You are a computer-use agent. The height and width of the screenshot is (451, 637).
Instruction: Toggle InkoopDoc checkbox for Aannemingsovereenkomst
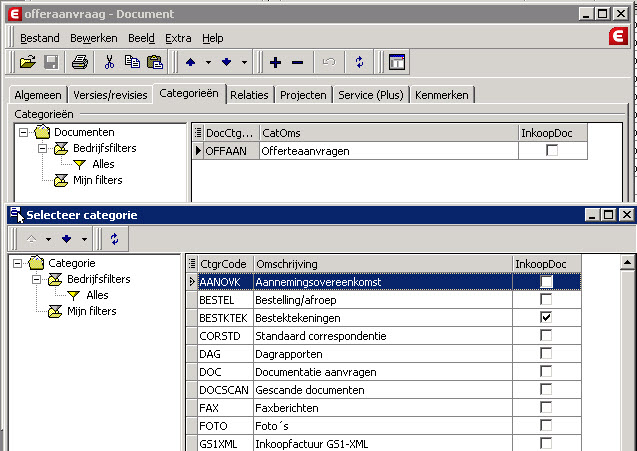pyautogui.click(x=546, y=281)
